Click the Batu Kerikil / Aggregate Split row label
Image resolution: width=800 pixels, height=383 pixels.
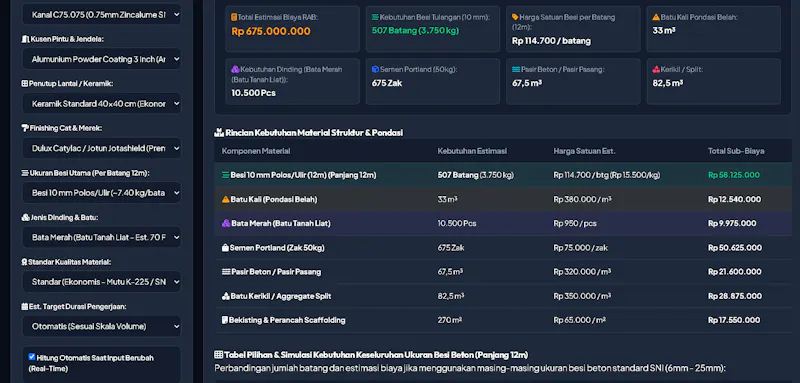(281, 296)
